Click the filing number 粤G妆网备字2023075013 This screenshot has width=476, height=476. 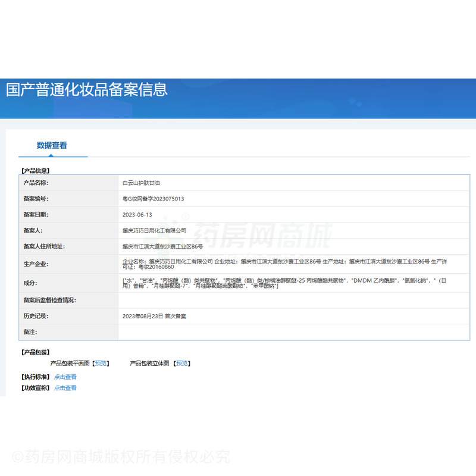[x=153, y=199]
